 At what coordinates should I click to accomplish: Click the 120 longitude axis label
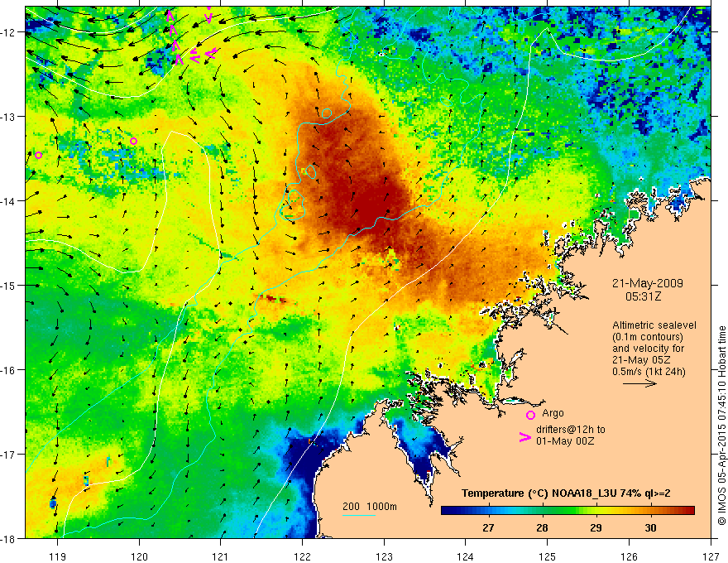pyautogui.click(x=139, y=556)
